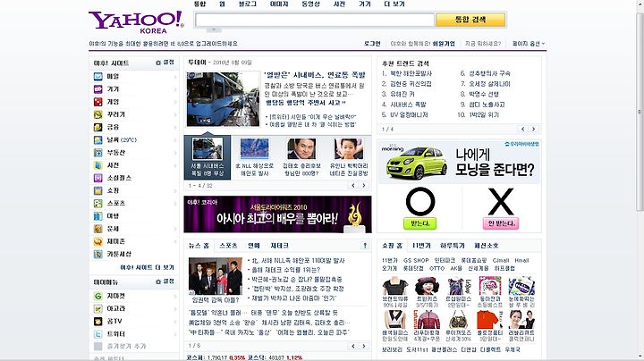Go back in news panel (1/6) previous arrow
The height and width of the screenshot is (361, 644).
(353, 346)
